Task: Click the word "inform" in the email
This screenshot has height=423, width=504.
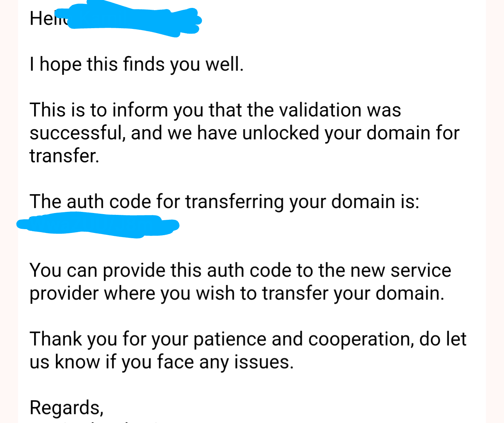Action: [140, 110]
